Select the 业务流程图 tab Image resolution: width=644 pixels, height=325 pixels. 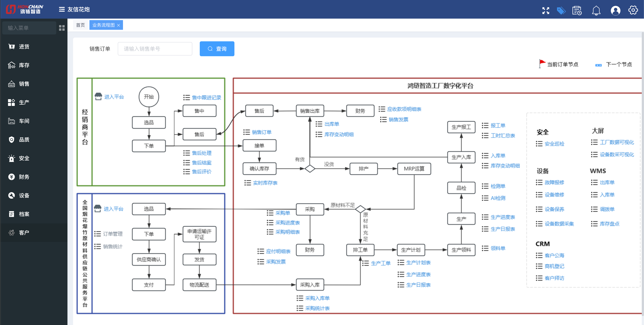tap(103, 25)
